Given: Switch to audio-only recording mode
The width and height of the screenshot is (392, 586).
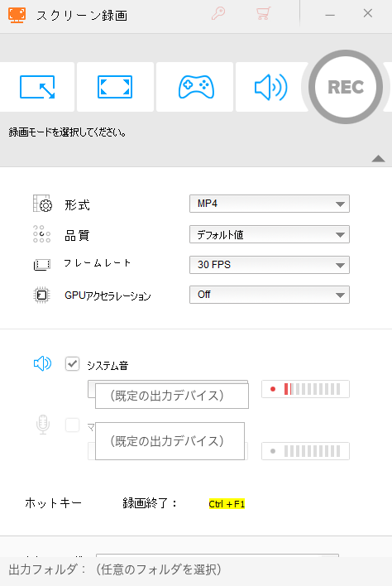Looking at the screenshot, I should tap(271, 87).
